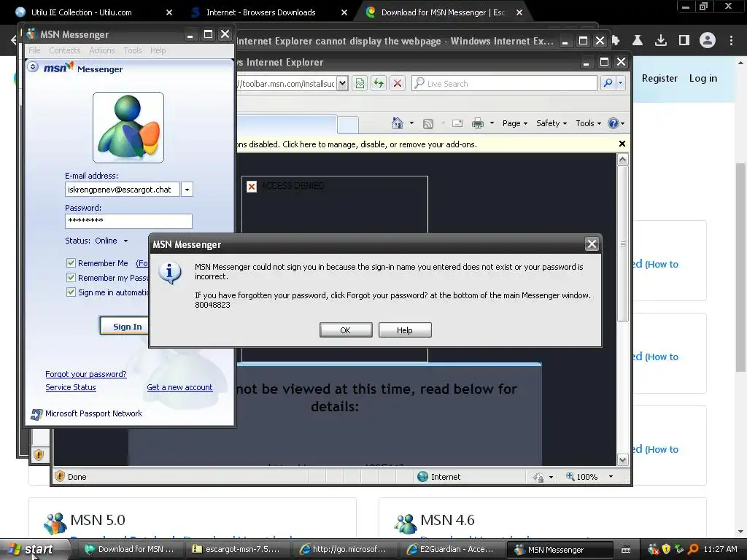
Task: Click the browser profile avatar icon
Action: tap(708, 41)
